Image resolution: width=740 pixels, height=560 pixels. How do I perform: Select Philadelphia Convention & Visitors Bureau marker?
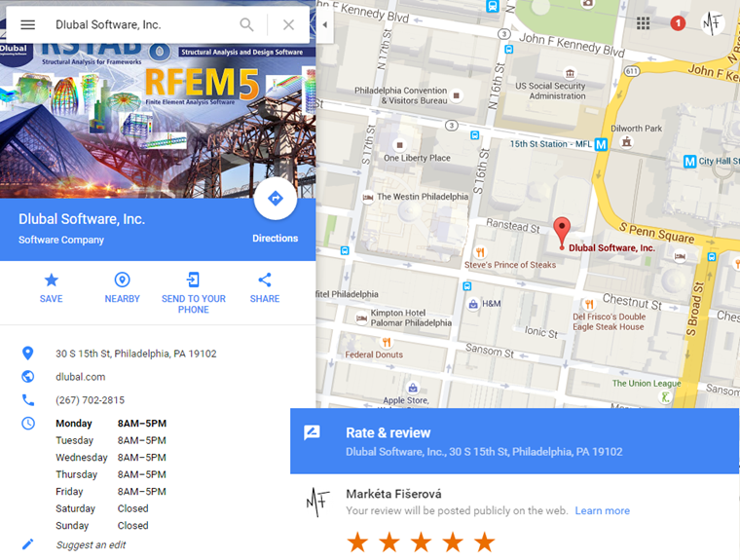456,95
